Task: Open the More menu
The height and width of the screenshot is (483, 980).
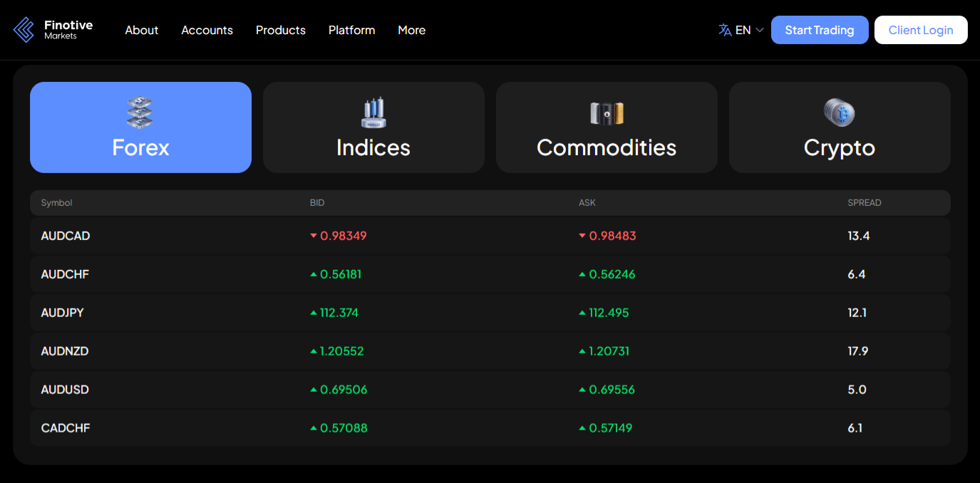Action: coord(412,30)
